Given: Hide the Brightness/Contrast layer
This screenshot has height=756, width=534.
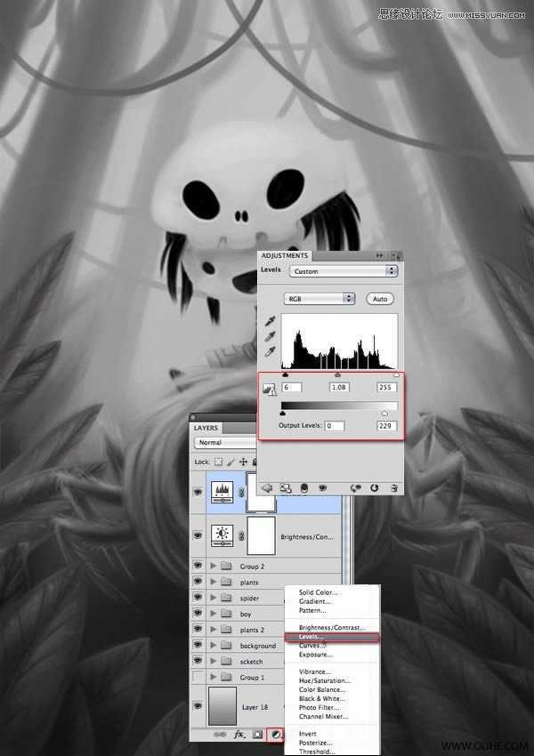Looking at the screenshot, I should (x=198, y=535).
